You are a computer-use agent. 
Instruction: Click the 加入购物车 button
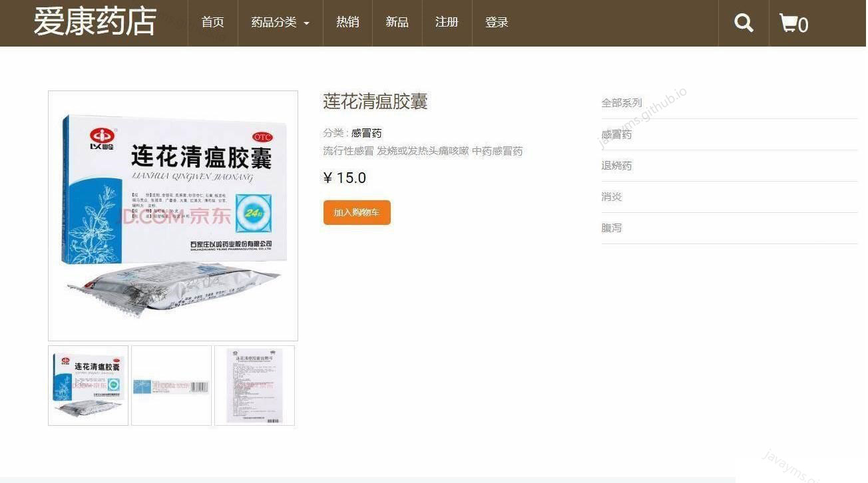coord(357,212)
